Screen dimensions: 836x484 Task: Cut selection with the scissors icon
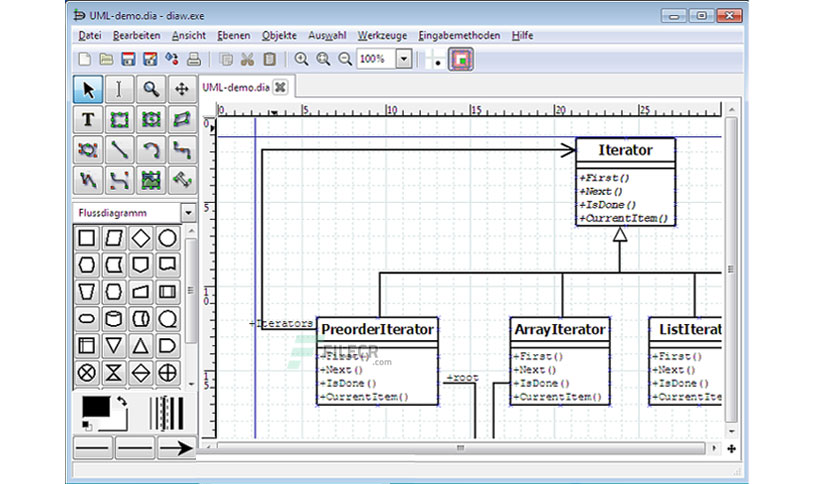[x=247, y=59]
